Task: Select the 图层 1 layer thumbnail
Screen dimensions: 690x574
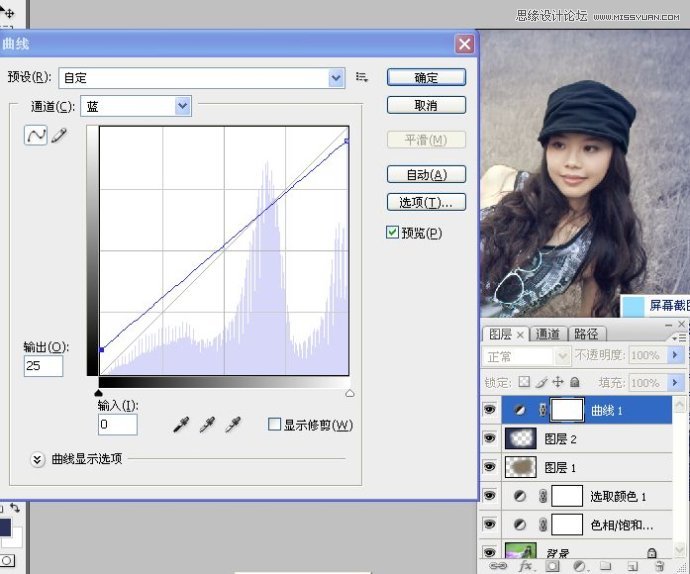Action: [521, 467]
